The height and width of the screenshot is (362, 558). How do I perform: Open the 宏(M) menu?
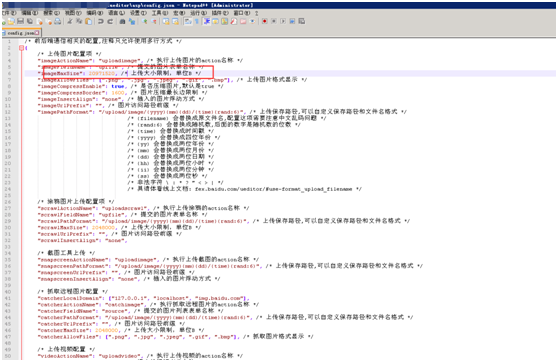coord(179,13)
